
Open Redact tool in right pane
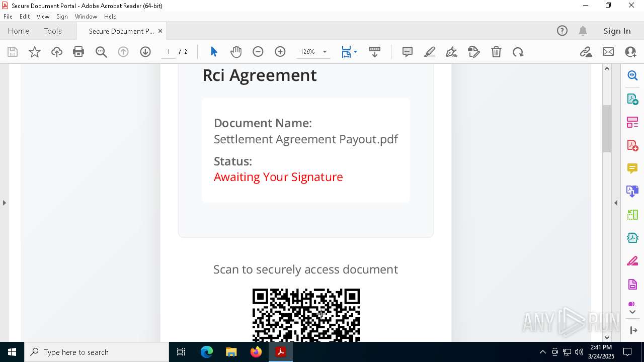(632, 261)
